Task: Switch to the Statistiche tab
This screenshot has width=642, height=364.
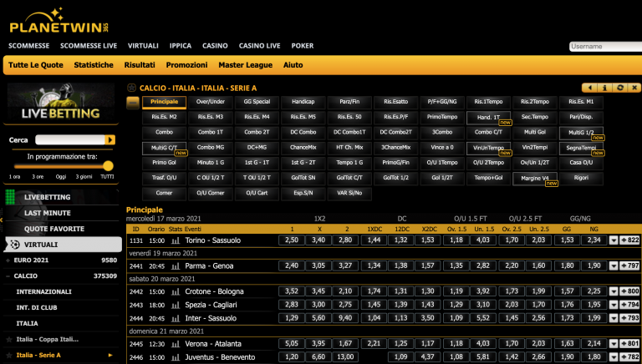Action: [x=93, y=65]
